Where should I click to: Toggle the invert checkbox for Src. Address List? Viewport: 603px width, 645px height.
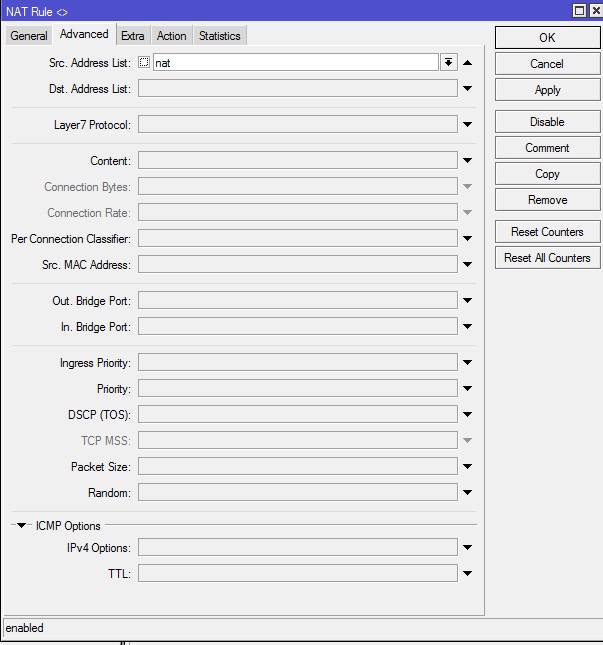coord(144,62)
